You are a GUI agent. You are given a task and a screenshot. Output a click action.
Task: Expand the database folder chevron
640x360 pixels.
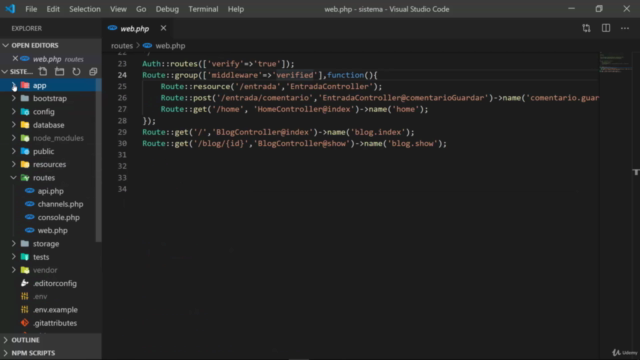(14, 125)
